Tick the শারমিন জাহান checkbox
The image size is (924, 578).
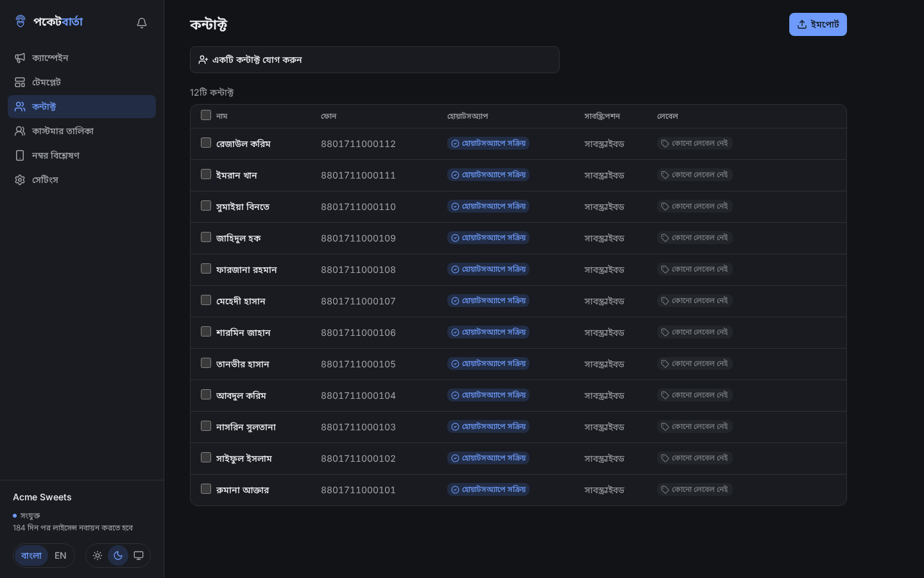(206, 331)
